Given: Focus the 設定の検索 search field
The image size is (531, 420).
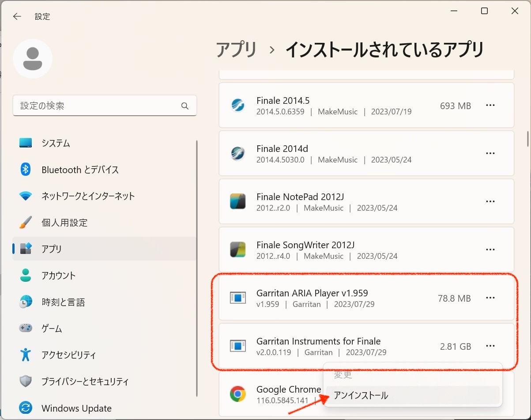Looking at the screenshot, I should click(105, 106).
